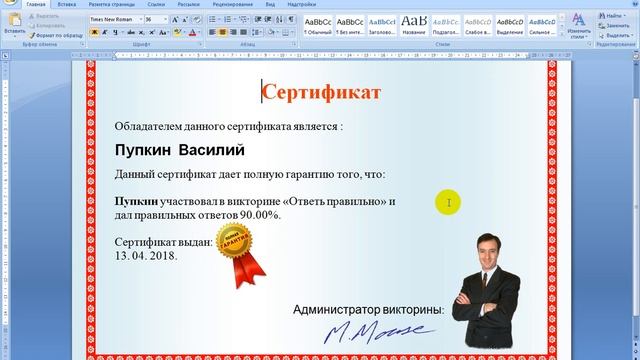Viewport: 640px width, 360px height.
Task: Click the line spacing icon
Action: pos(256,32)
